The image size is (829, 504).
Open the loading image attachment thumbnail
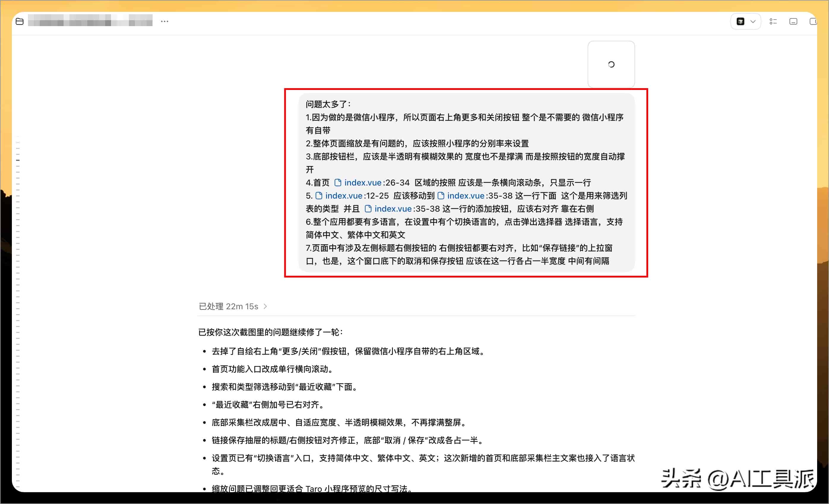611,64
